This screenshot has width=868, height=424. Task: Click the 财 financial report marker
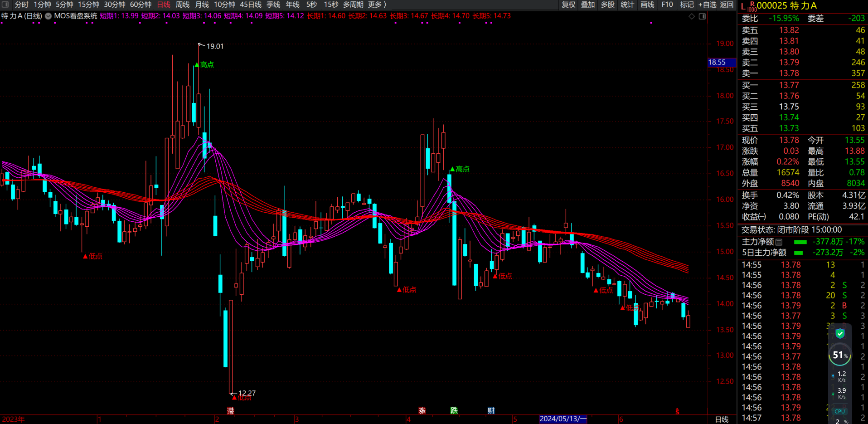tap(491, 410)
